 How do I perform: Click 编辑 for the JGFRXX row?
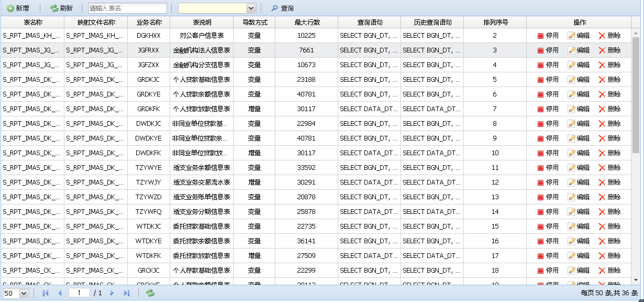click(x=579, y=50)
